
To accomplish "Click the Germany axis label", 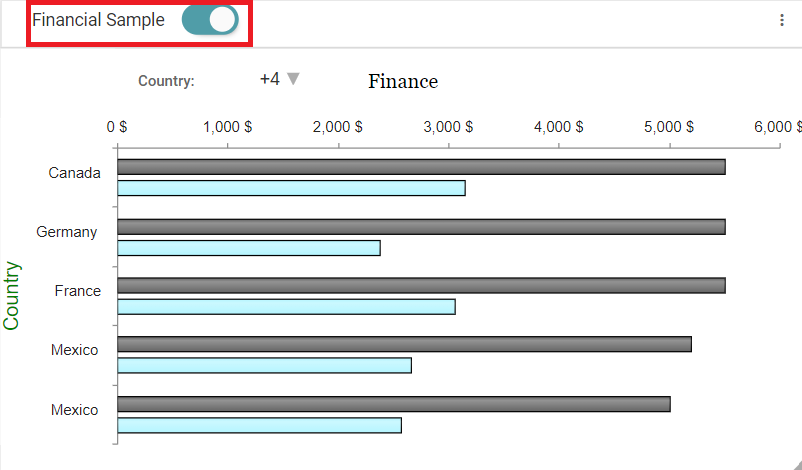I will (67, 232).
